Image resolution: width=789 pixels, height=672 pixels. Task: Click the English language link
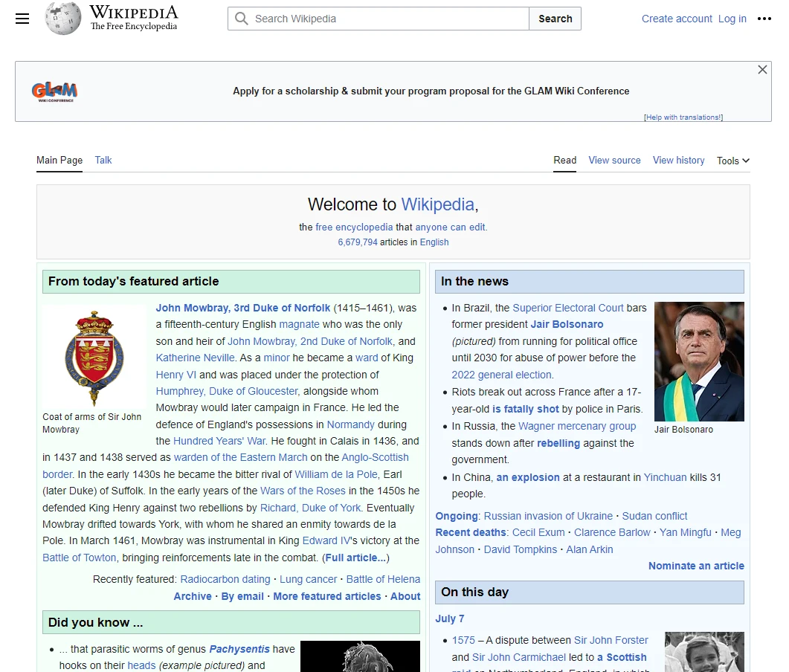coord(434,242)
